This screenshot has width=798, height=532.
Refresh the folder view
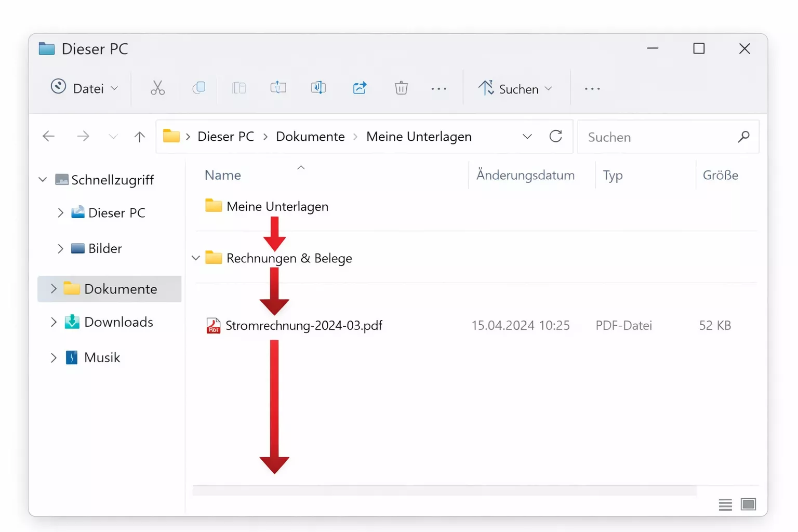coord(555,136)
